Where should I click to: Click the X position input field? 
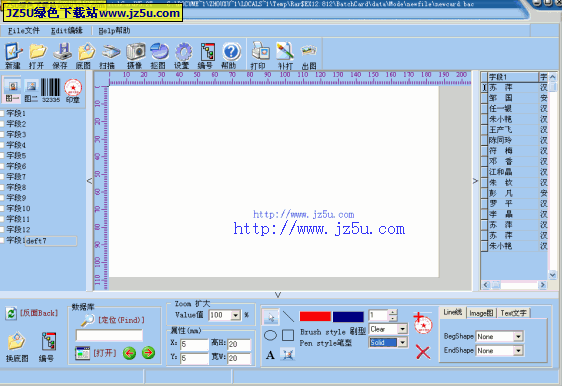pos(194,344)
